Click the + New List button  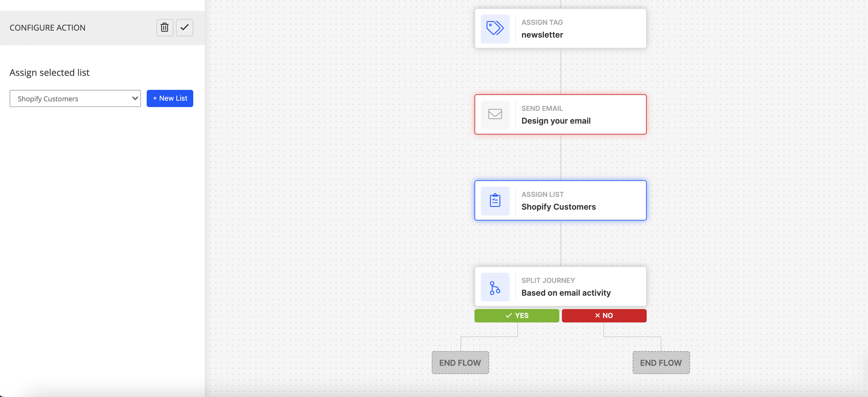[x=170, y=98]
